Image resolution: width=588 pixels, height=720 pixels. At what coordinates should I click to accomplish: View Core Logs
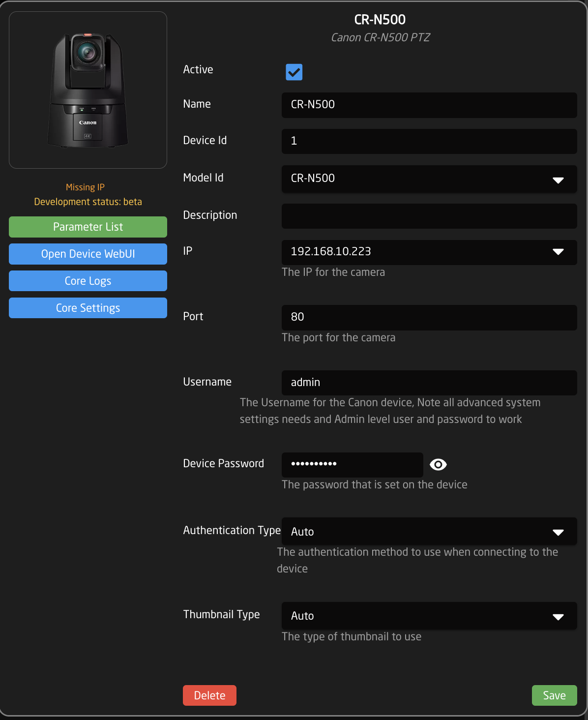88,280
